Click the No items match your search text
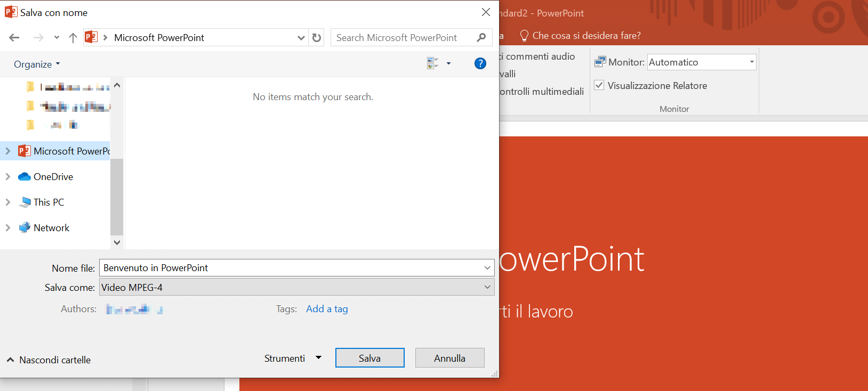868x391 pixels. [313, 97]
